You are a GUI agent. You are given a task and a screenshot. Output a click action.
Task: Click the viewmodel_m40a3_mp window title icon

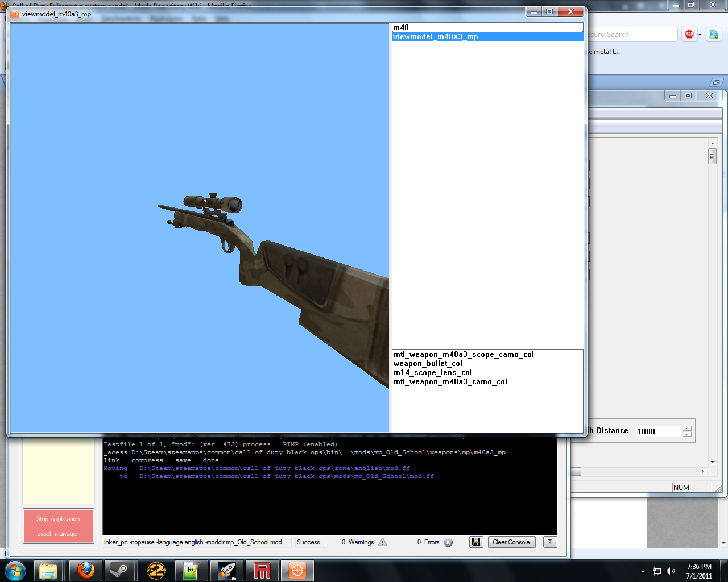click(x=15, y=14)
